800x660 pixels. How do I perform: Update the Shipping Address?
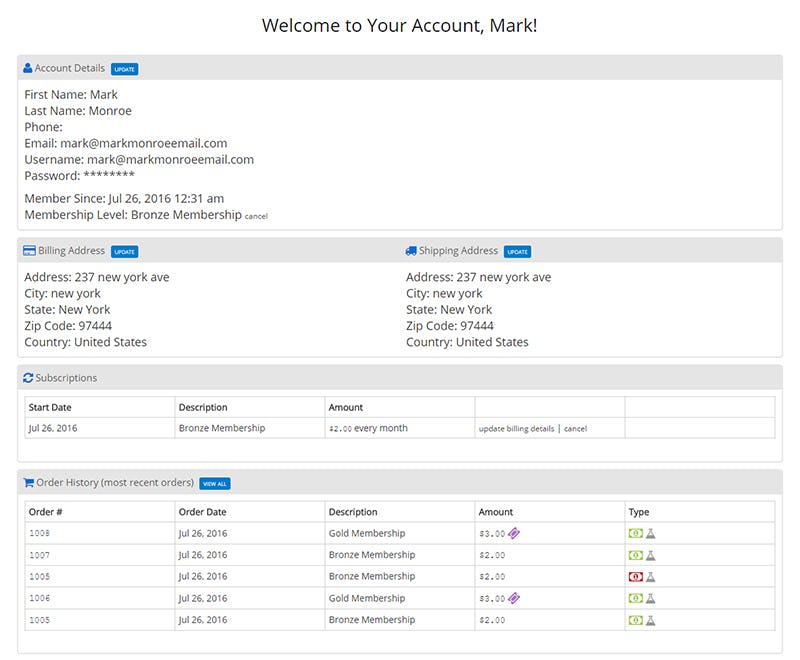tap(517, 251)
